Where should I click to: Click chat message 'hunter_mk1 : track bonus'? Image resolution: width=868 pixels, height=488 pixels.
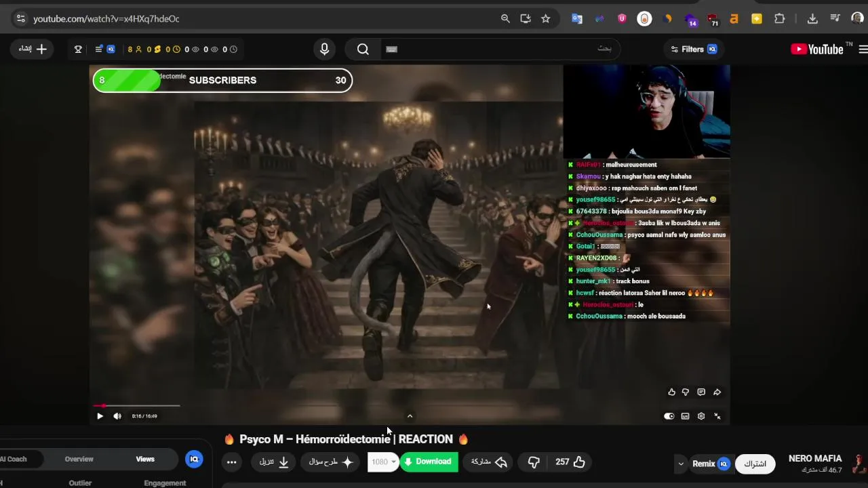click(x=612, y=281)
